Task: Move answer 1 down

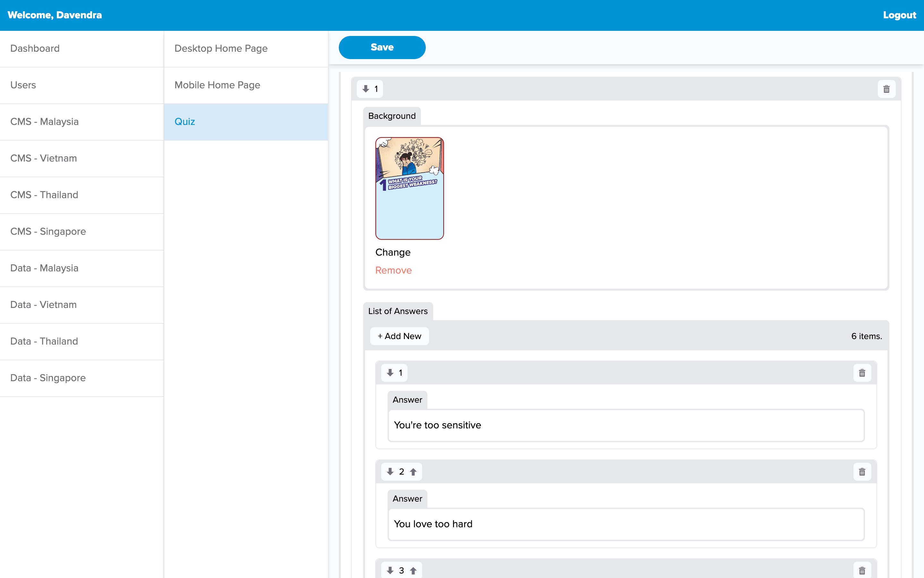Action: [390, 373]
